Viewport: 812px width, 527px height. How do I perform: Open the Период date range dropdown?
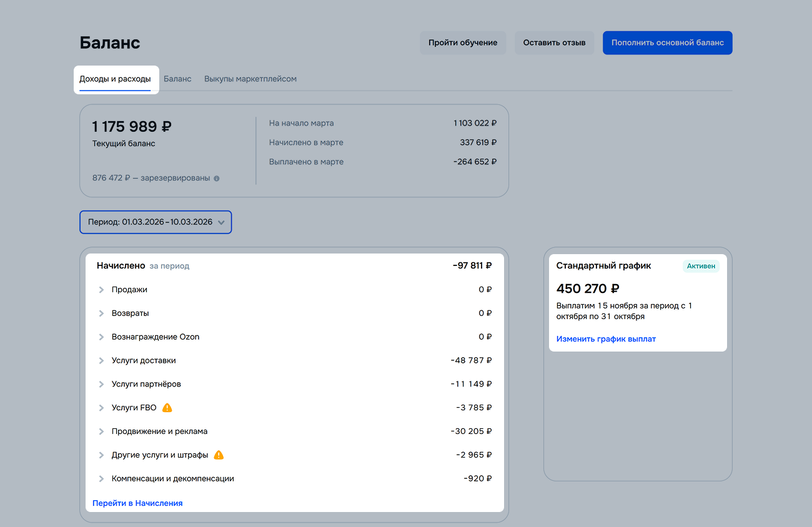coord(156,222)
